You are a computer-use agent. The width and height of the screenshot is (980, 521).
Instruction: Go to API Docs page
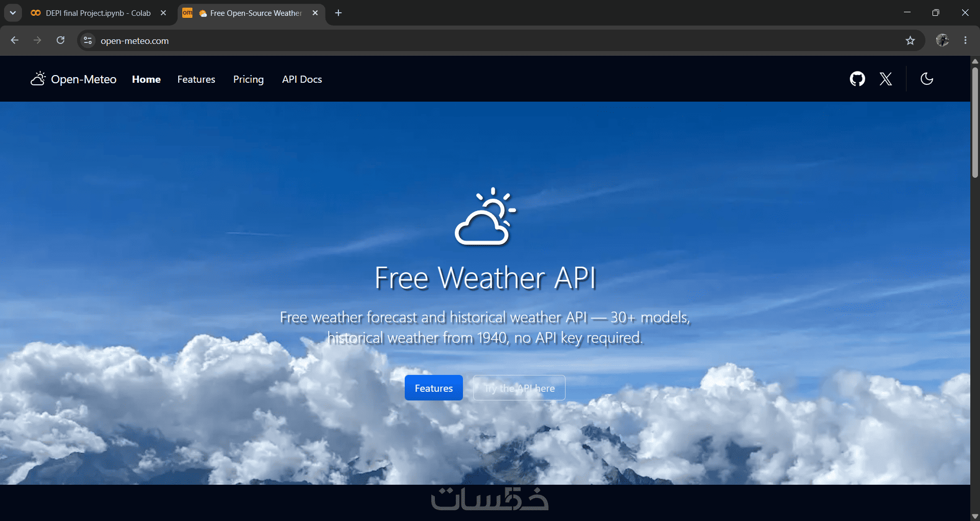[x=302, y=79]
